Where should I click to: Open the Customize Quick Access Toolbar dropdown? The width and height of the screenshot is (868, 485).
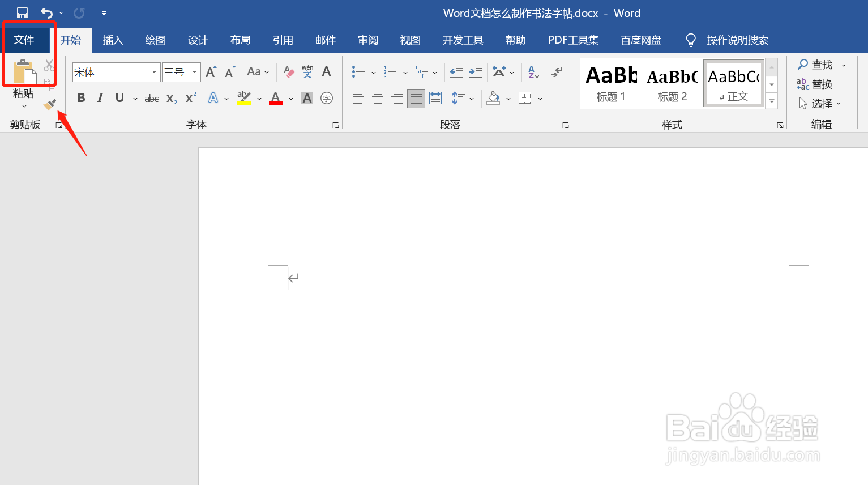[x=104, y=13]
